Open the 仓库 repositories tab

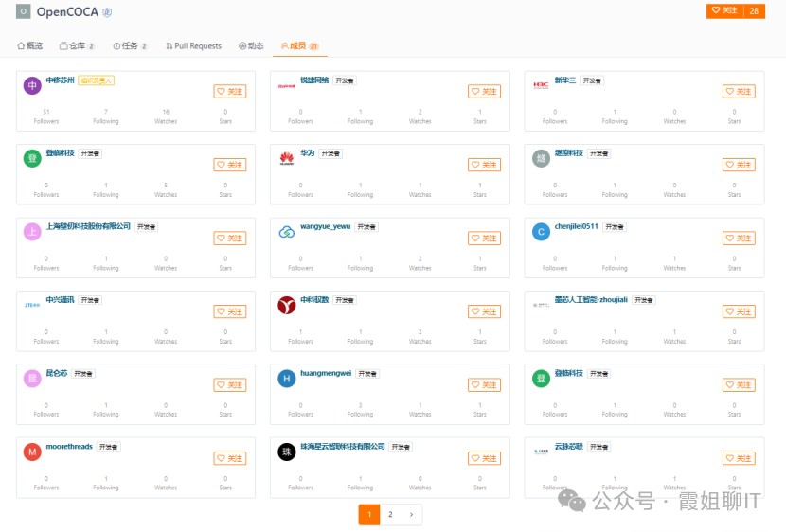click(x=77, y=45)
